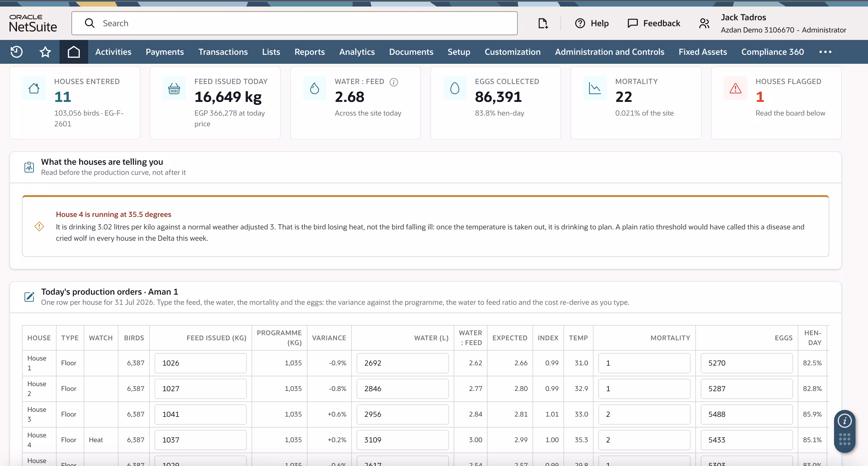
Task: Open the Compliance 360 menu
Action: point(772,52)
